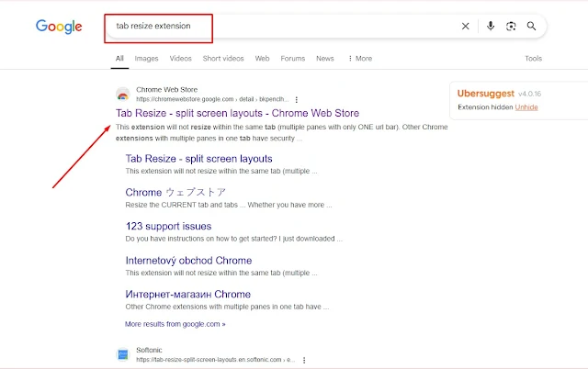Select the All results tab
588x369 pixels.
point(119,59)
